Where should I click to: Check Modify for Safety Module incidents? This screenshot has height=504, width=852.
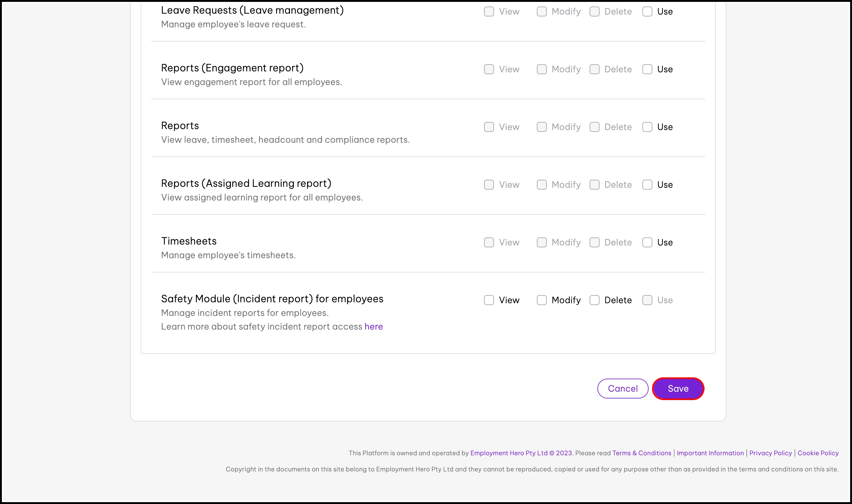542,300
